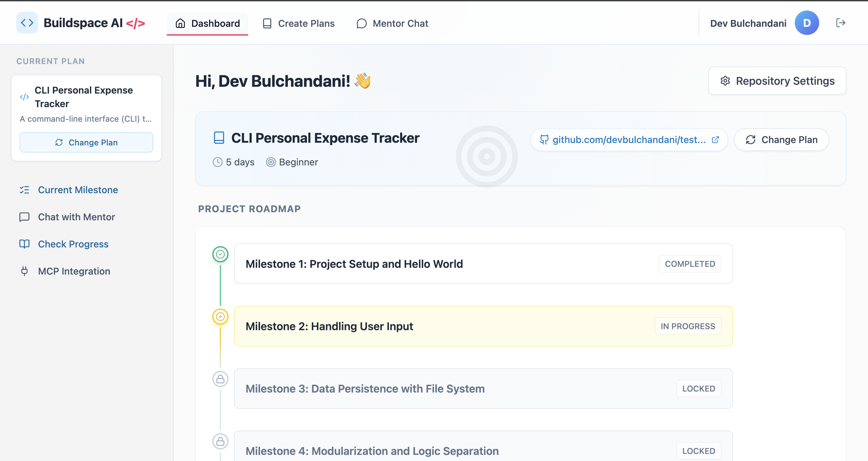Click the external link icon on GitHub URL
868x461 pixels.
tap(715, 140)
